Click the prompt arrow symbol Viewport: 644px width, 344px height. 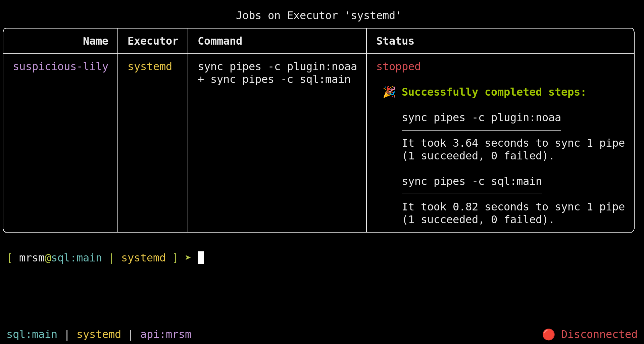coord(188,258)
